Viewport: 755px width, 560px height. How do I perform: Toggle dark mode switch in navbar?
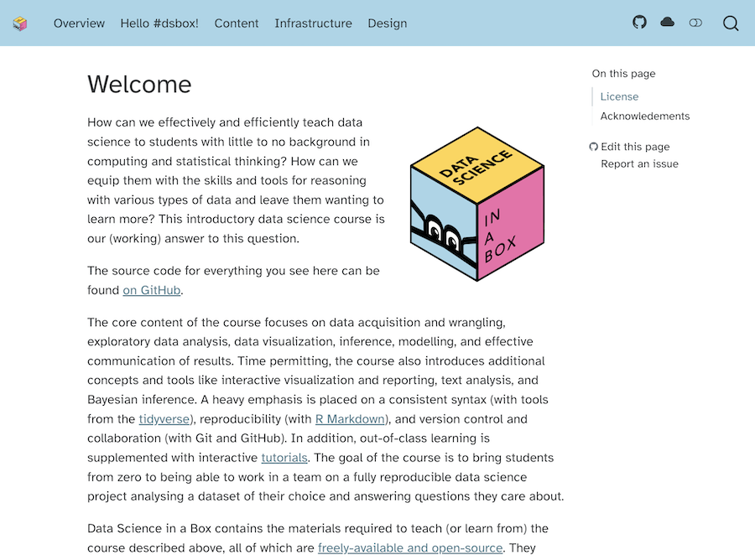(x=695, y=23)
